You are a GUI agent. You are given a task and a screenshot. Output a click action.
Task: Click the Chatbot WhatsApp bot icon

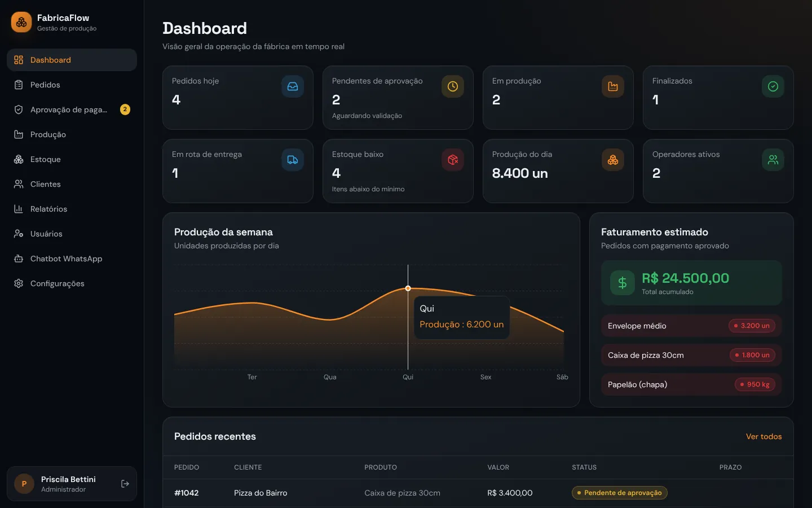[x=19, y=259]
